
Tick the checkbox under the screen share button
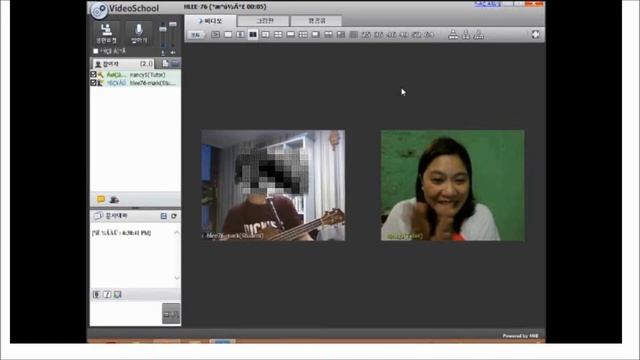click(x=96, y=51)
